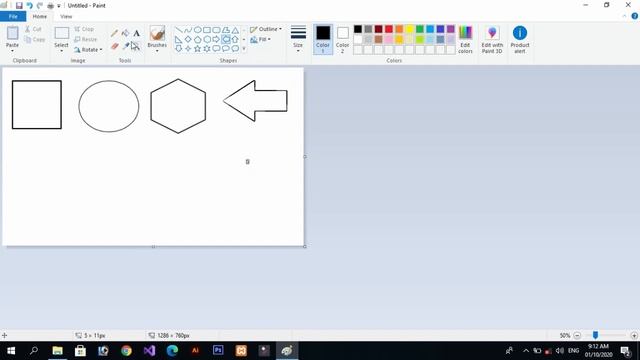Click the Resize button
This screenshot has width=640, height=360.
coord(86,39)
